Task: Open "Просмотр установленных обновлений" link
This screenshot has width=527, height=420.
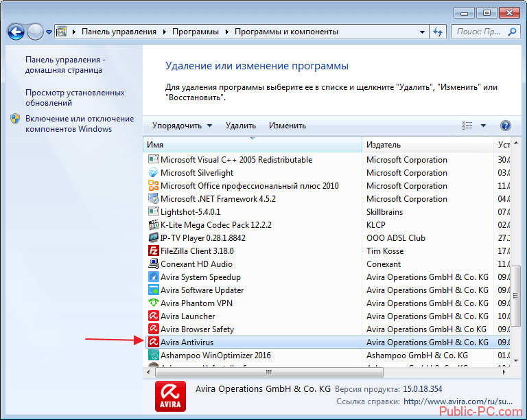Action: (x=75, y=97)
